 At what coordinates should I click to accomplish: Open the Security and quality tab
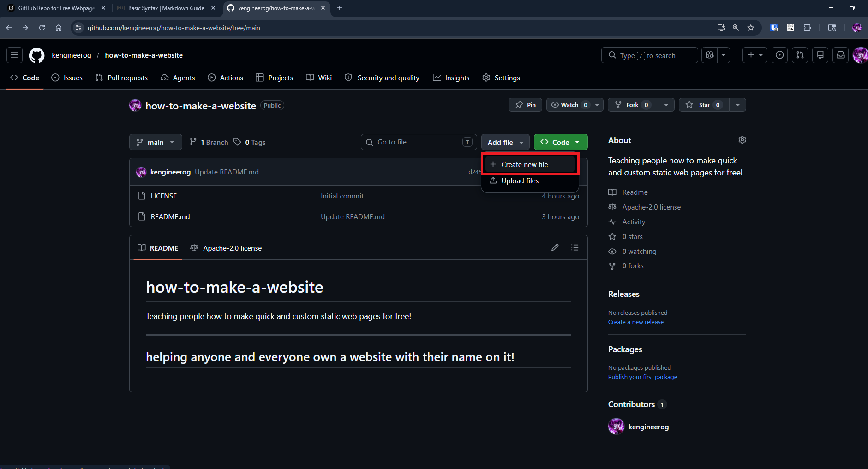pyautogui.click(x=382, y=78)
